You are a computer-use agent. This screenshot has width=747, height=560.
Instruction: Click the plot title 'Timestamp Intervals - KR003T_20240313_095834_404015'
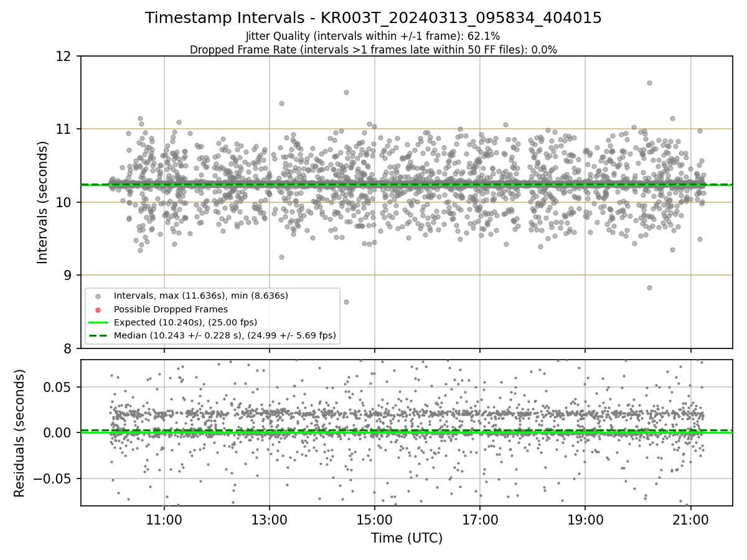pos(374,18)
